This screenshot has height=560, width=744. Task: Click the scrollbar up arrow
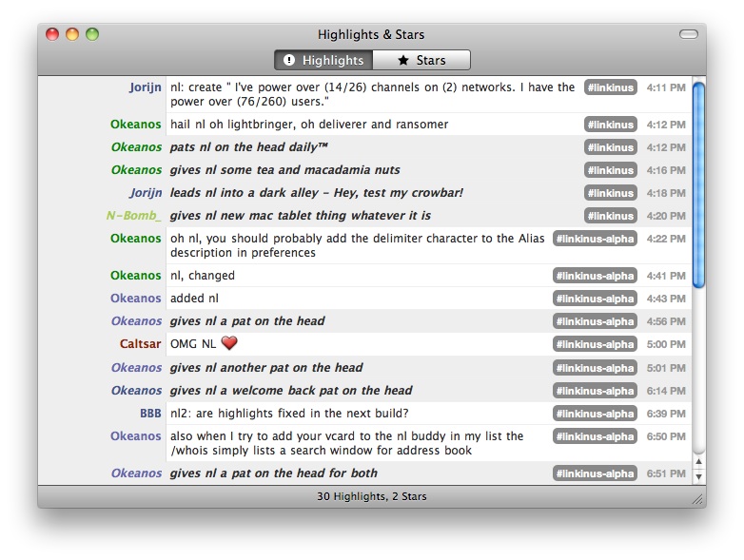(698, 461)
